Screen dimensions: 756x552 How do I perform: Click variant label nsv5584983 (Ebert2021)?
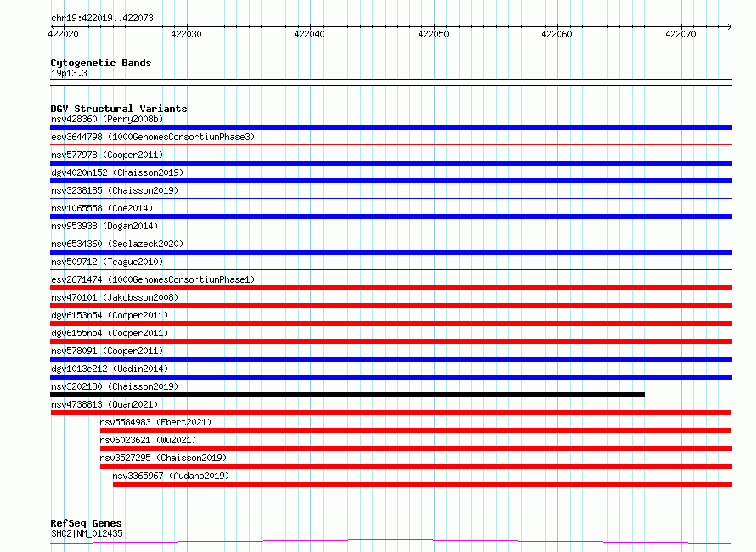155,422
